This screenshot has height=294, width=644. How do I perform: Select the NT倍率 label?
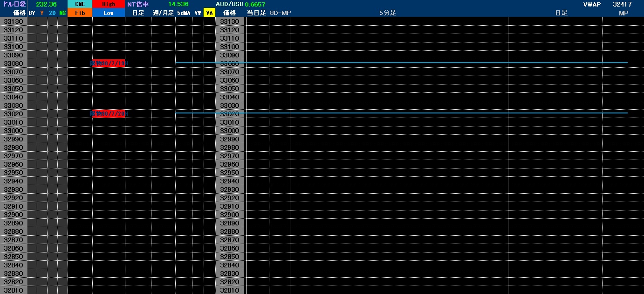click(x=138, y=4)
